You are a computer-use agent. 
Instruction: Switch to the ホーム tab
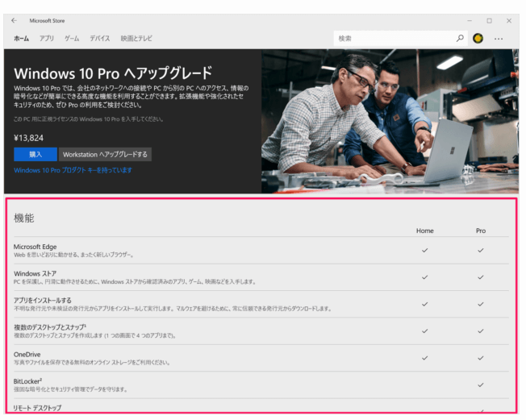22,38
